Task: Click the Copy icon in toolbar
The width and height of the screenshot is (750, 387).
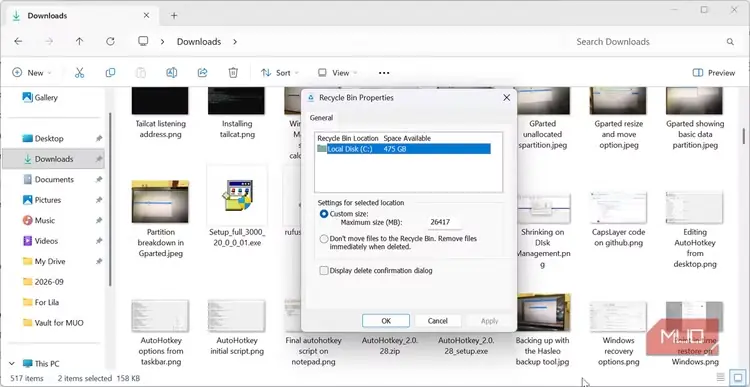Action: tap(110, 73)
